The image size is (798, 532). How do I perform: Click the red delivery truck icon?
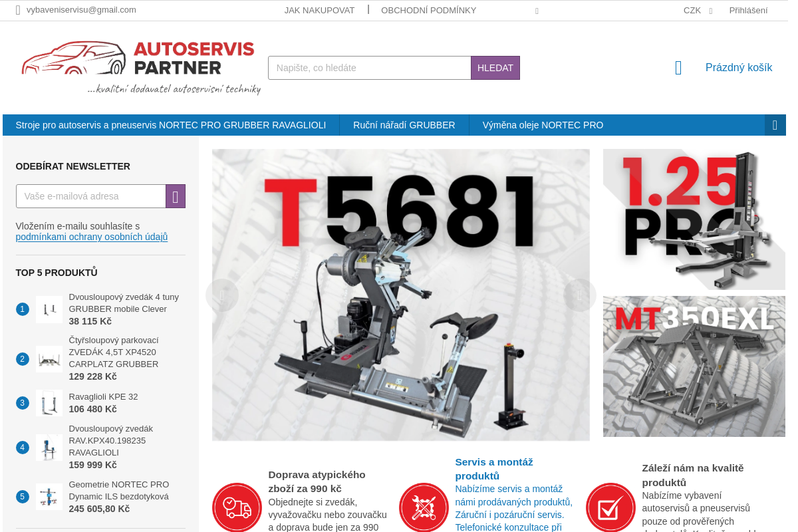click(x=237, y=507)
